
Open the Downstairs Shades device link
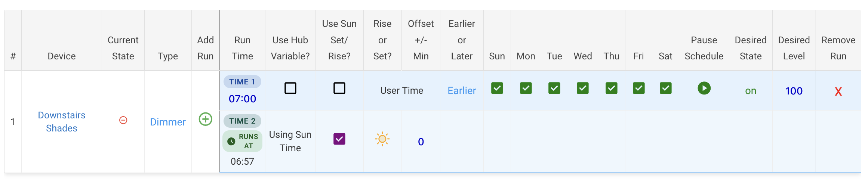[62, 122]
